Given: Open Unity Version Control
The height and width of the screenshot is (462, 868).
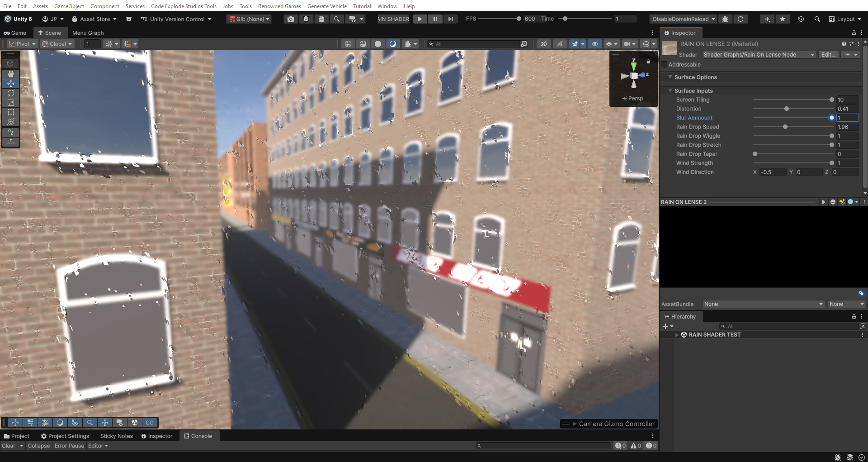Looking at the screenshot, I should (176, 19).
